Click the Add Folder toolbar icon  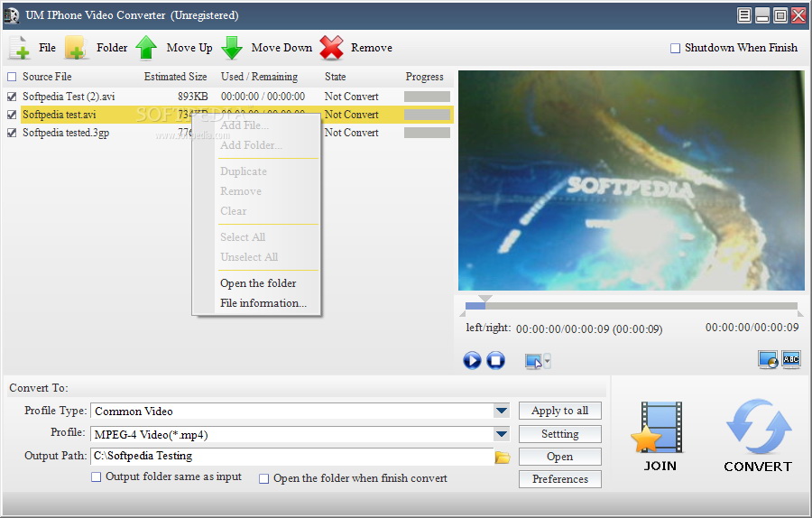[x=76, y=48]
